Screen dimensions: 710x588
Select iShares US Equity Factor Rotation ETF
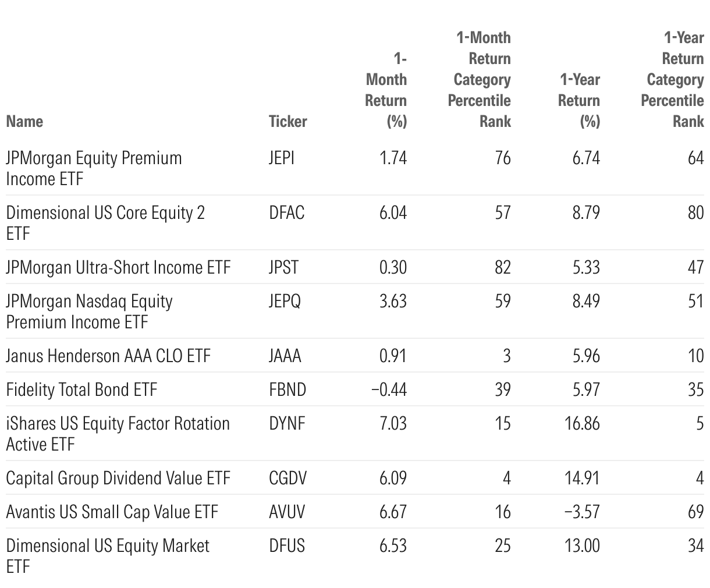[118, 434]
